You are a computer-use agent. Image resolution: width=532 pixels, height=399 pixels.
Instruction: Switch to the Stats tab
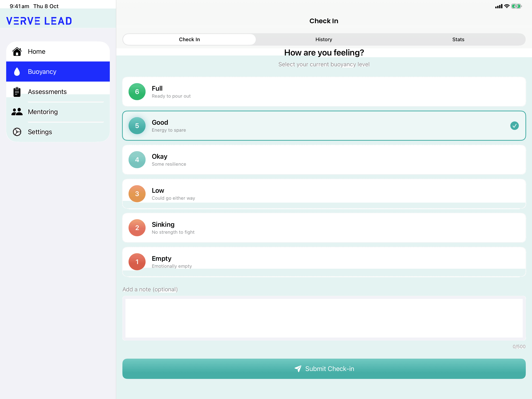coord(458,39)
